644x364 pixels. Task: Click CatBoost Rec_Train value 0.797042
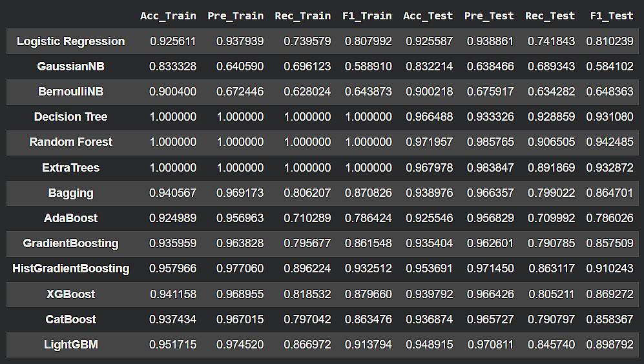307,319
